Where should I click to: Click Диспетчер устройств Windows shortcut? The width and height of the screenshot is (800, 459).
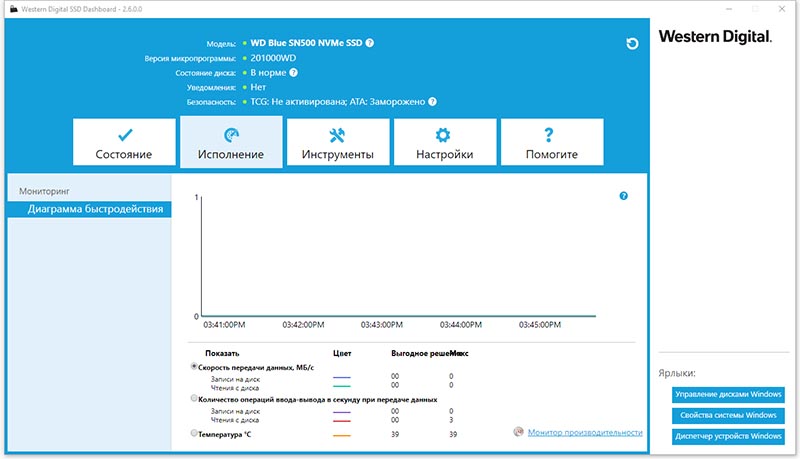pos(728,436)
